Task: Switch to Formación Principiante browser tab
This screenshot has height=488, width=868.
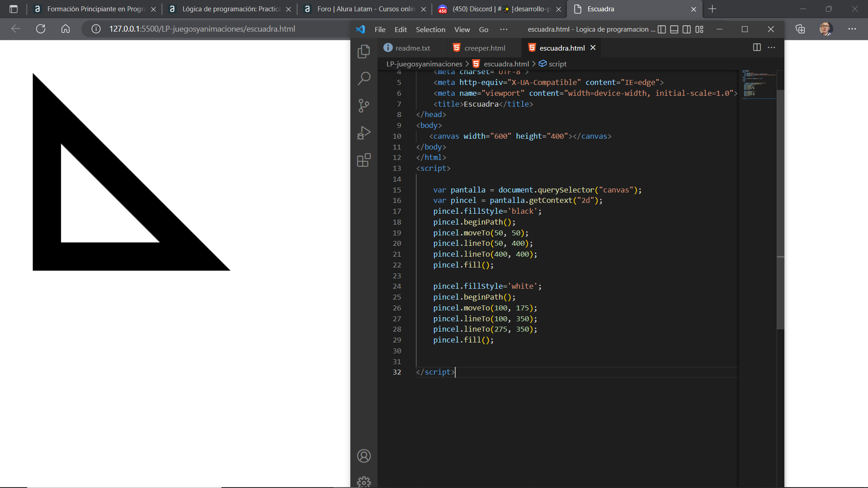Action: [x=95, y=9]
